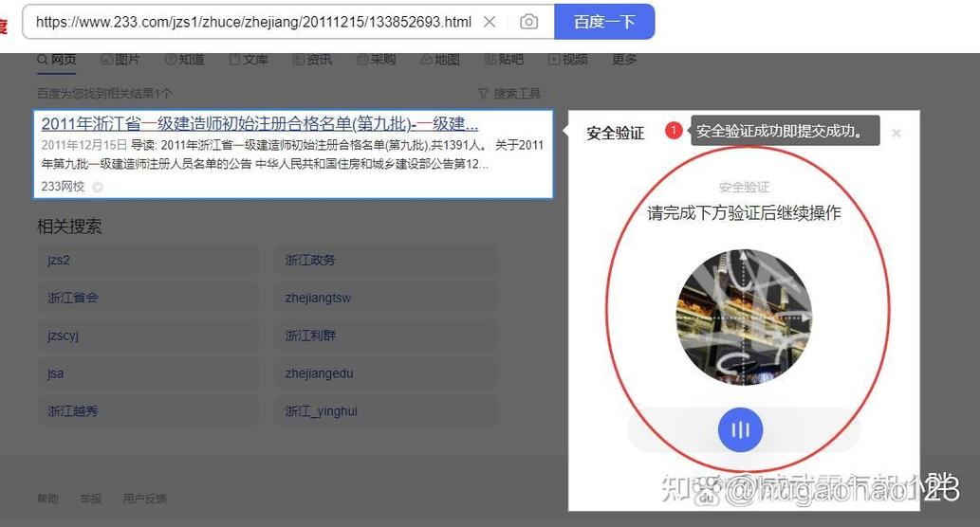Click the 百度一下 search button
Image resolution: width=980 pixels, height=527 pixels.
(x=604, y=22)
